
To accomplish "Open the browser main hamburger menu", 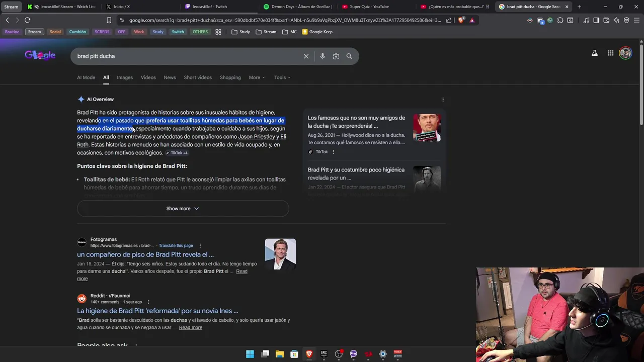I will click(x=637, y=20).
